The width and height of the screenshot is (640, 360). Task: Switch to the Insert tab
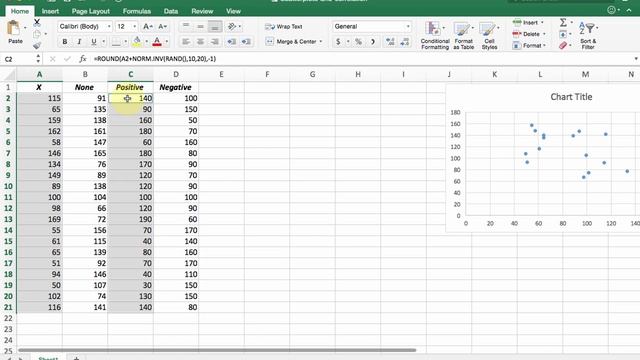coord(50,11)
